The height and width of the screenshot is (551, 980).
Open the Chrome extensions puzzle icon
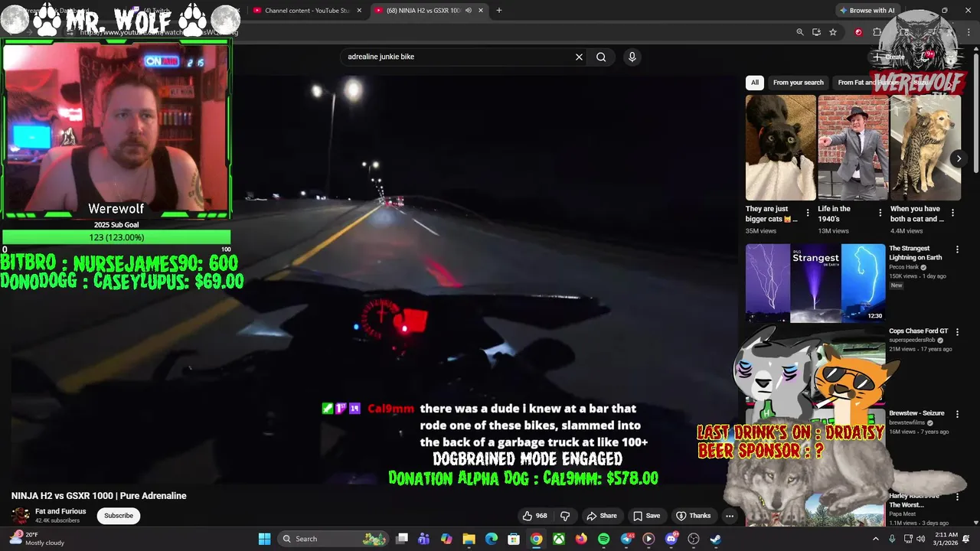click(x=877, y=32)
